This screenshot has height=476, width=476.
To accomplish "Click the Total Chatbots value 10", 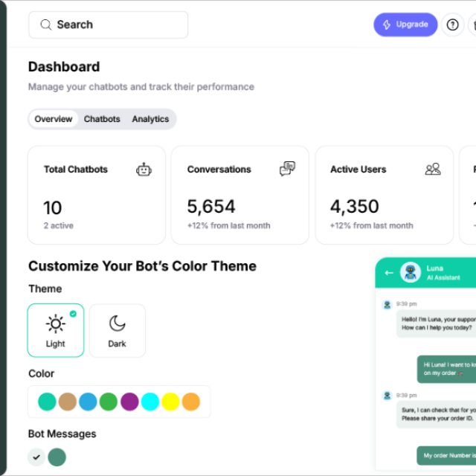I will (x=53, y=208).
